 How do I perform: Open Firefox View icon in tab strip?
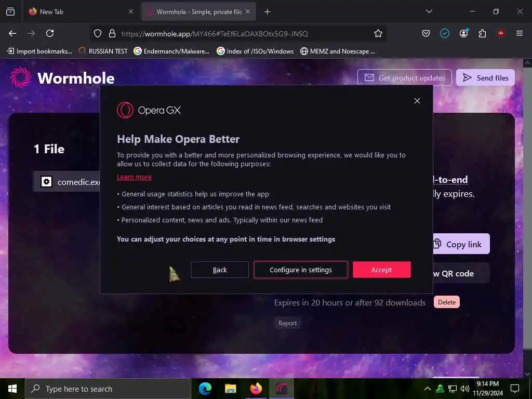(x=10, y=11)
